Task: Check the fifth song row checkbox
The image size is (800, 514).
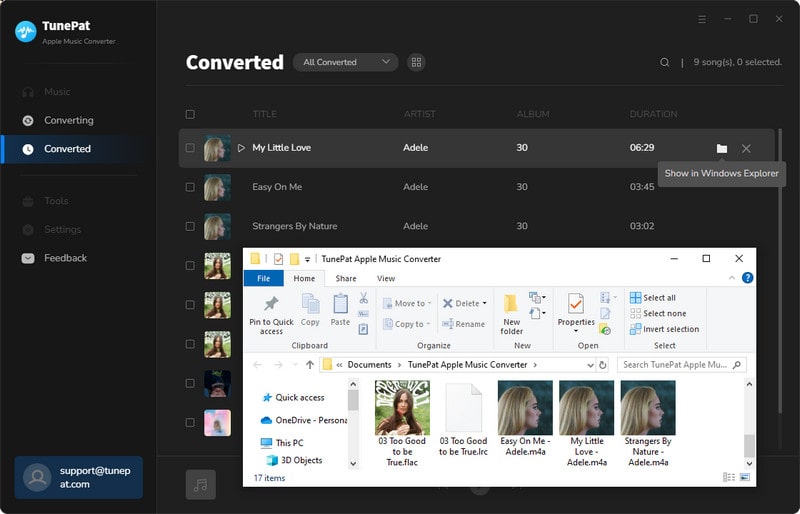Action: tap(190, 305)
